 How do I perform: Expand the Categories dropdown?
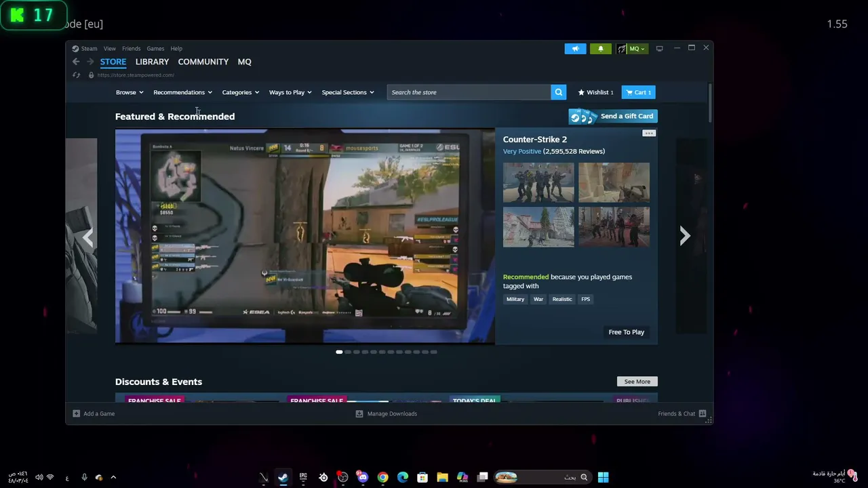(241, 92)
